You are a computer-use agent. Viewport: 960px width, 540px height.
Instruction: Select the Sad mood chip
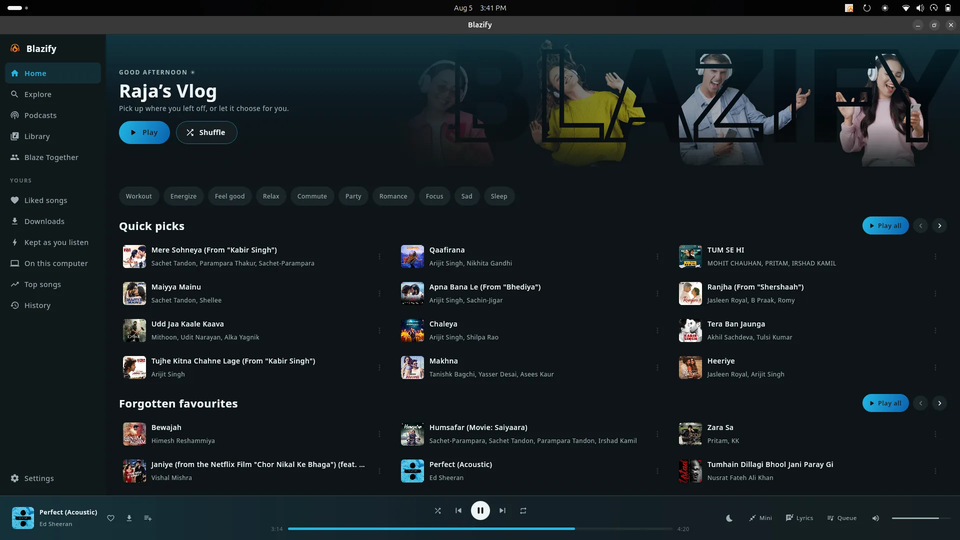pyautogui.click(x=467, y=196)
